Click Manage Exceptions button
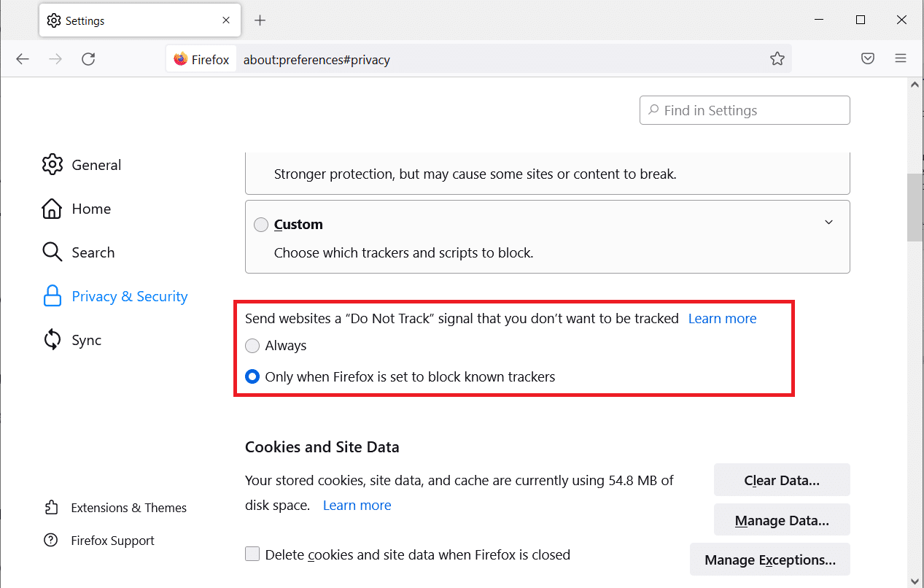Image resolution: width=924 pixels, height=588 pixels. tap(770, 560)
